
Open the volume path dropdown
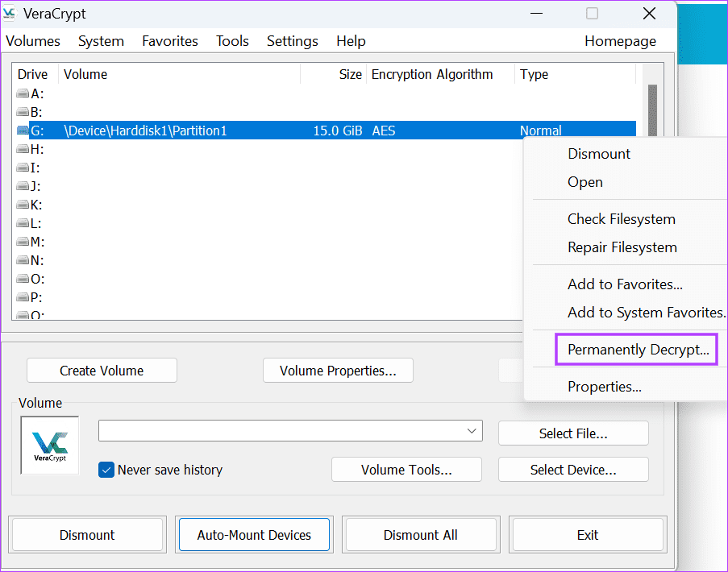472,431
